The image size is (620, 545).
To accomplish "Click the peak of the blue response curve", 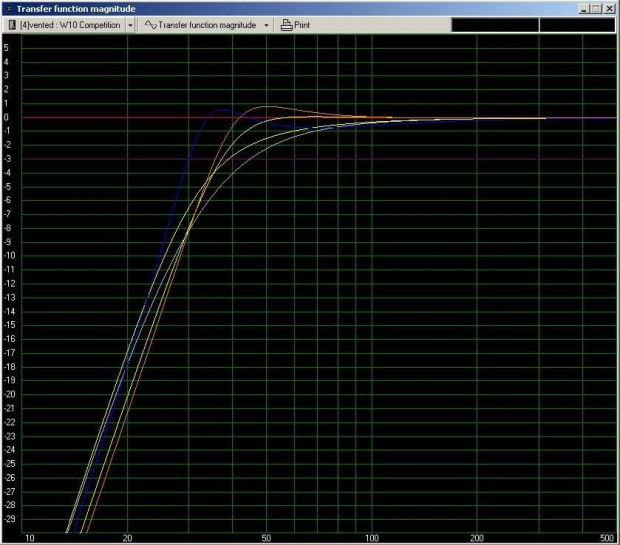I will click(x=223, y=110).
